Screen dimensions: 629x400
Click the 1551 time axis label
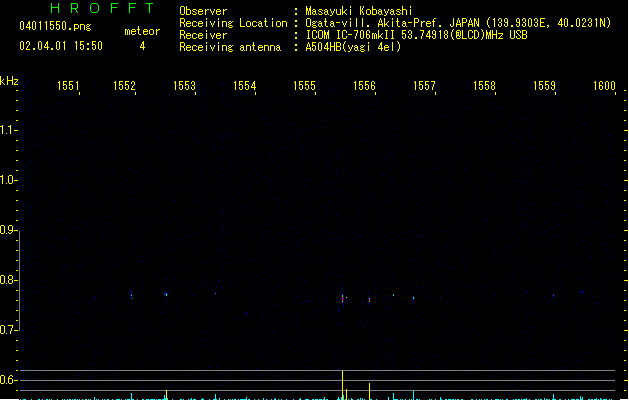68,86
